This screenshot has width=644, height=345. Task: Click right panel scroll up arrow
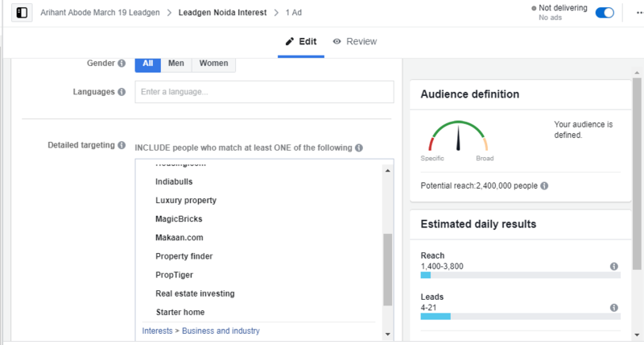pyautogui.click(x=637, y=73)
